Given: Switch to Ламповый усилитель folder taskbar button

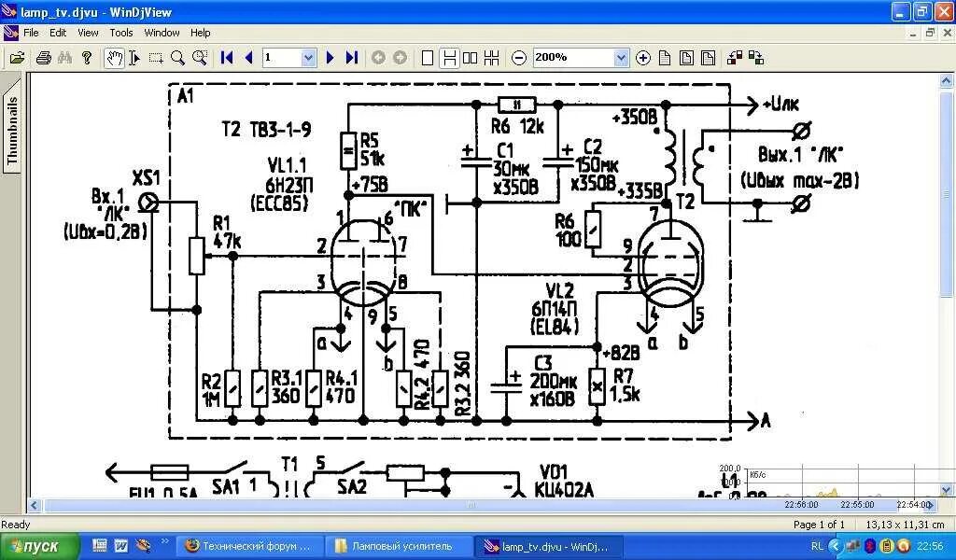Looking at the screenshot, I should coord(398,547).
